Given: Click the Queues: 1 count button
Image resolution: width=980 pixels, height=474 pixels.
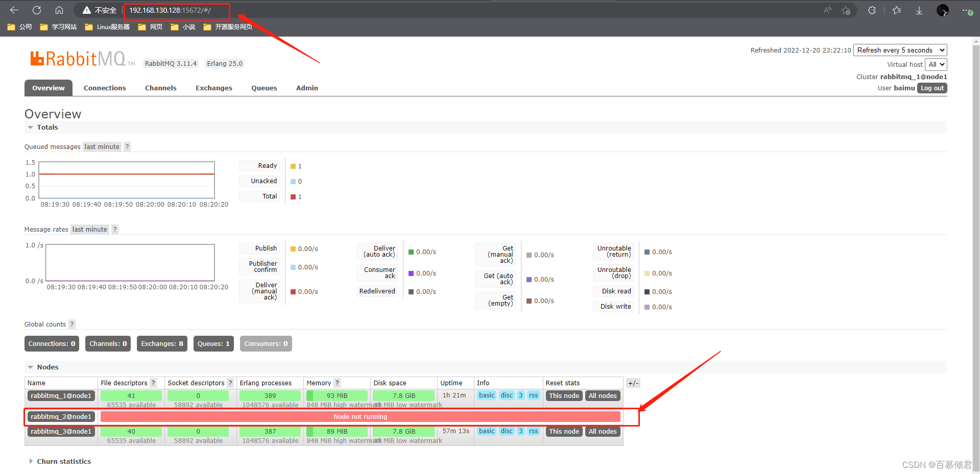Looking at the screenshot, I should coord(213,343).
